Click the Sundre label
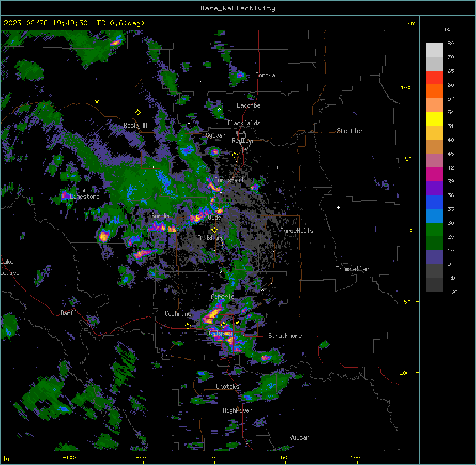The height and width of the screenshot is (465, 476). point(161,216)
